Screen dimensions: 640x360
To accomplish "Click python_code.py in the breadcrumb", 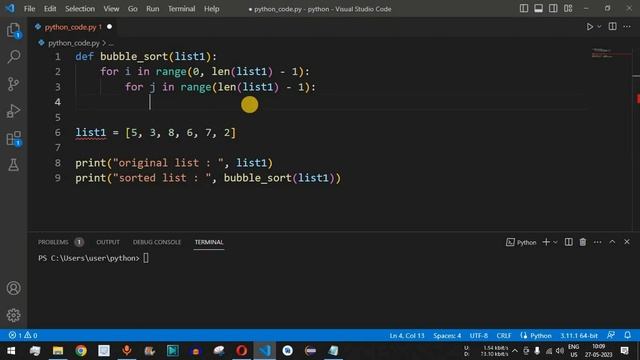I will pos(73,43).
